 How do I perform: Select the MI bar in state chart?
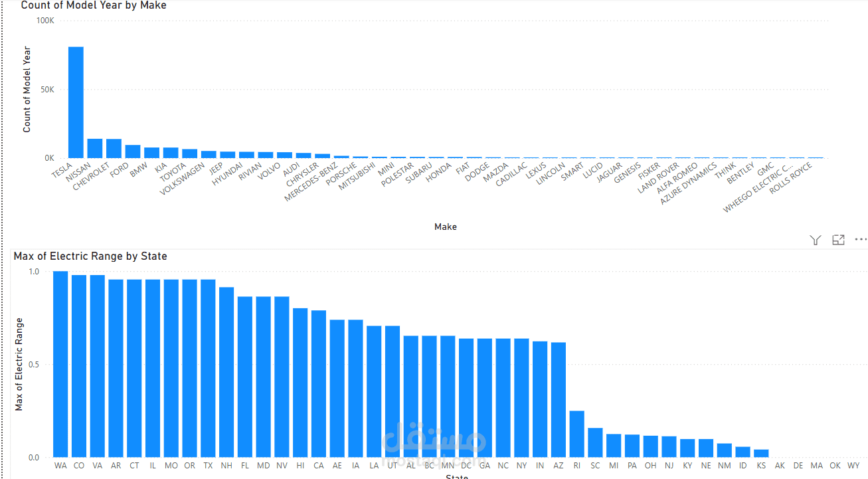[x=614, y=446]
